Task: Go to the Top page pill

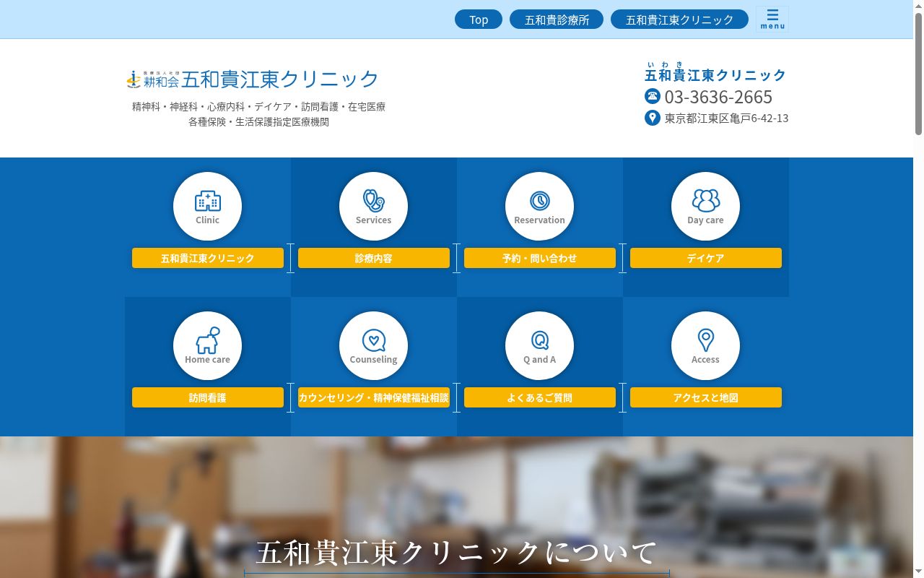Action: (479, 20)
